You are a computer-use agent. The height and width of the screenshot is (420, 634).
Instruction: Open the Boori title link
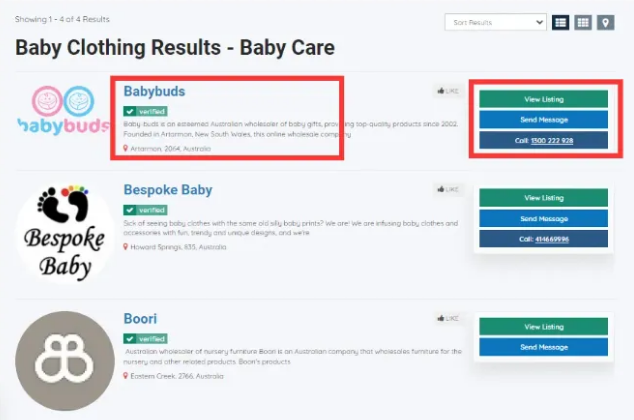click(142, 317)
